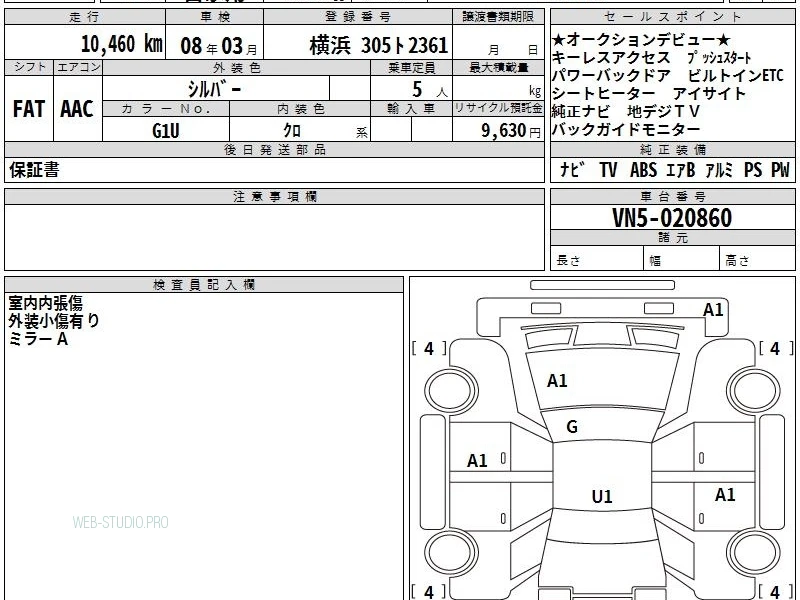The width and height of the screenshot is (800, 600).
Task: Click the 走行 column header
Action: [x=85, y=17]
